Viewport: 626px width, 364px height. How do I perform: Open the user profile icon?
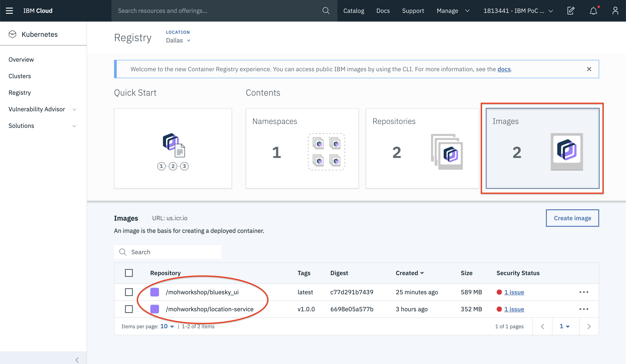615,11
